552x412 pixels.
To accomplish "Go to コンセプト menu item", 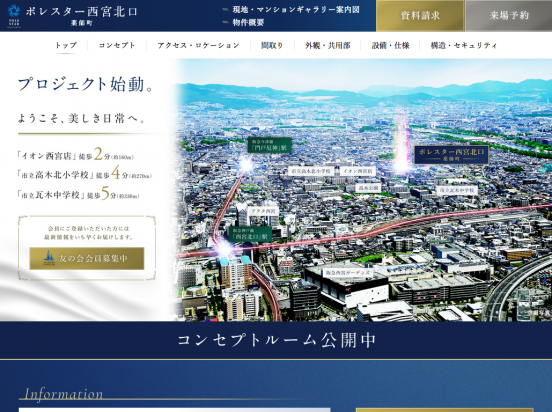I will click(117, 45).
